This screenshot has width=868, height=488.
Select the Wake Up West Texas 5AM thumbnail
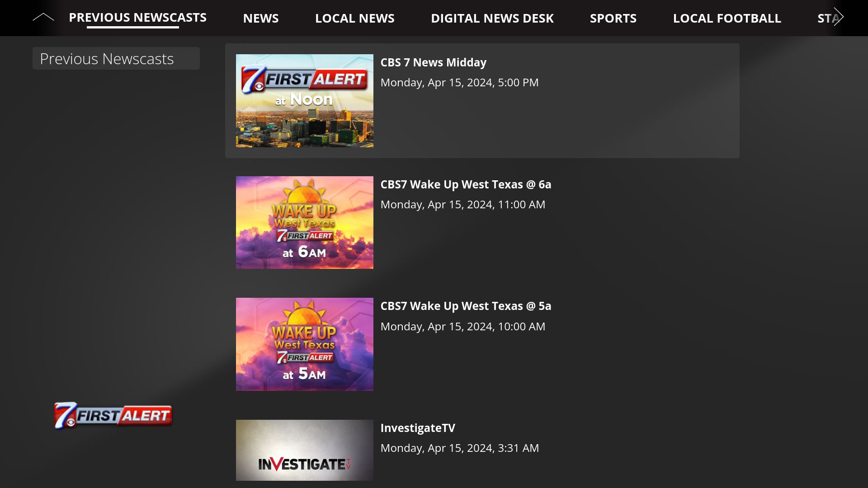tap(304, 344)
